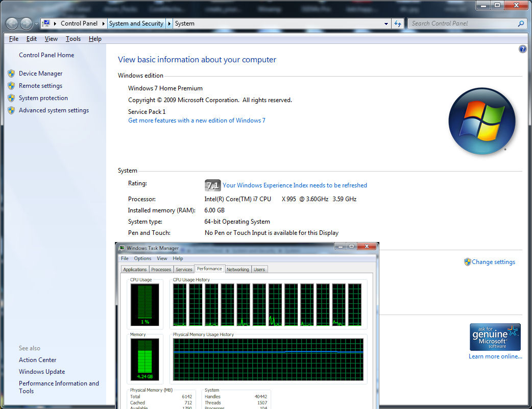Image resolution: width=532 pixels, height=409 pixels.
Task: Click the Handles value '40442'
Action: (x=261, y=396)
